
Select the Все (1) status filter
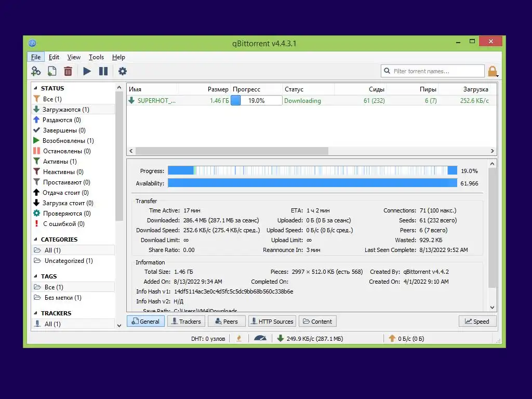coord(73,99)
